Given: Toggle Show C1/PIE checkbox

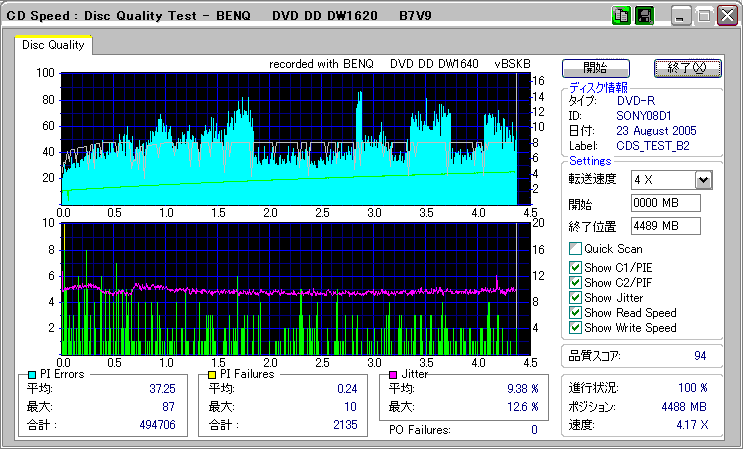Looking at the screenshot, I should coord(575,268).
